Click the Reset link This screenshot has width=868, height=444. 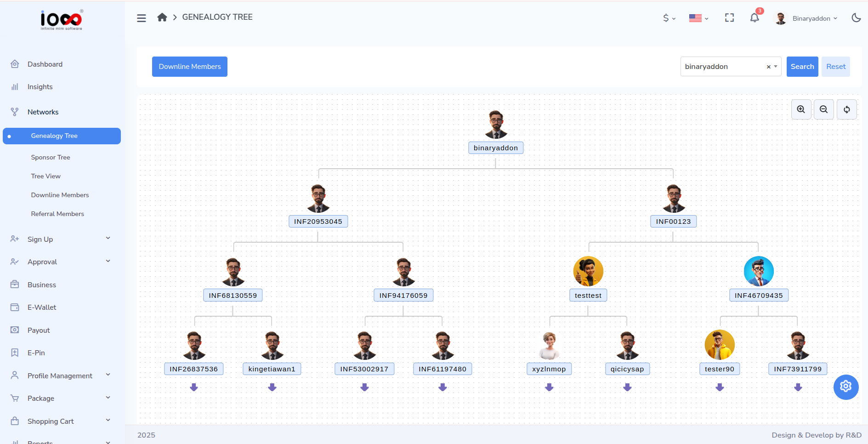(x=835, y=66)
